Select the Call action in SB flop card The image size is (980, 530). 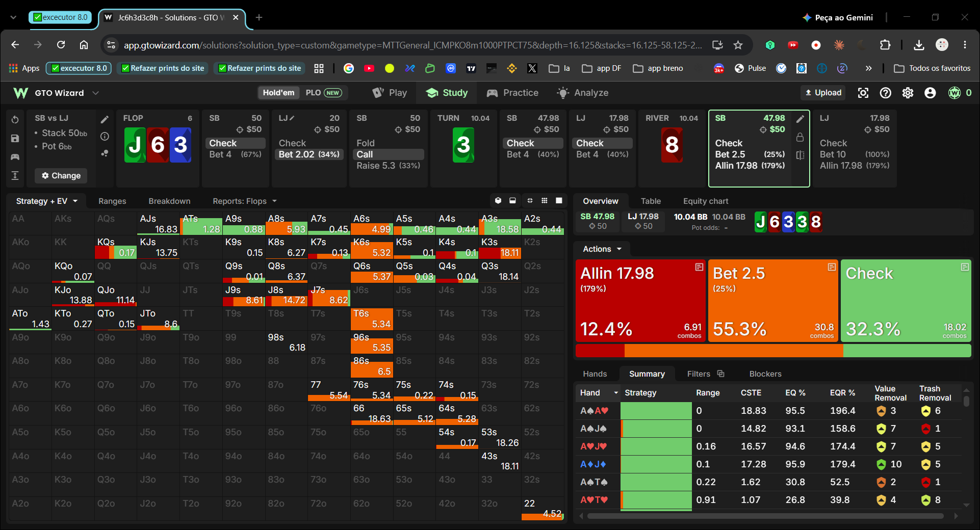tap(389, 154)
